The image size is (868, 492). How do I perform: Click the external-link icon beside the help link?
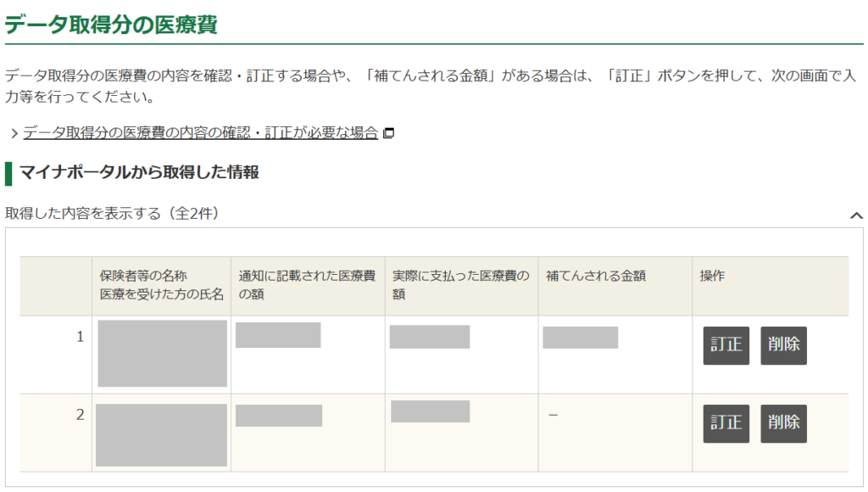(389, 133)
